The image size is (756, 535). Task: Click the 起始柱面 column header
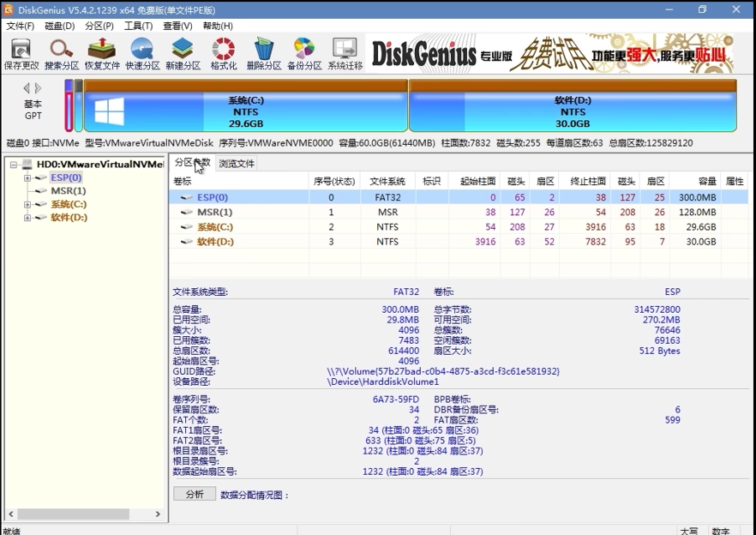coord(475,182)
